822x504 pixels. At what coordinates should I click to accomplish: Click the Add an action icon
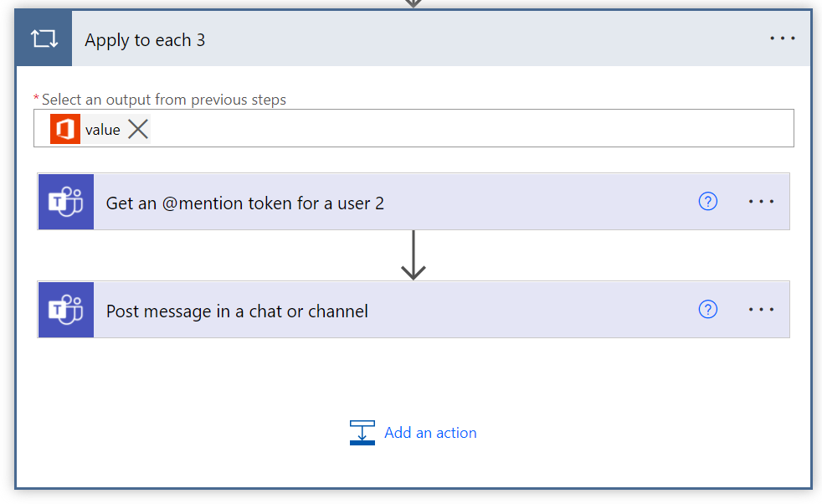[362, 432]
